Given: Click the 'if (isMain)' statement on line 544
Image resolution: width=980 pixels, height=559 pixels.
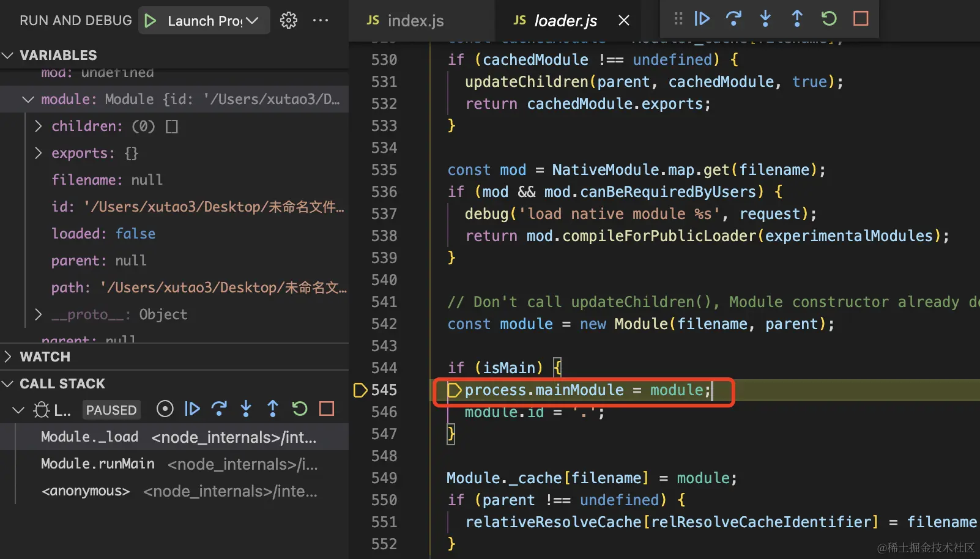Looking at the screenshot, I should coord(495,368).
